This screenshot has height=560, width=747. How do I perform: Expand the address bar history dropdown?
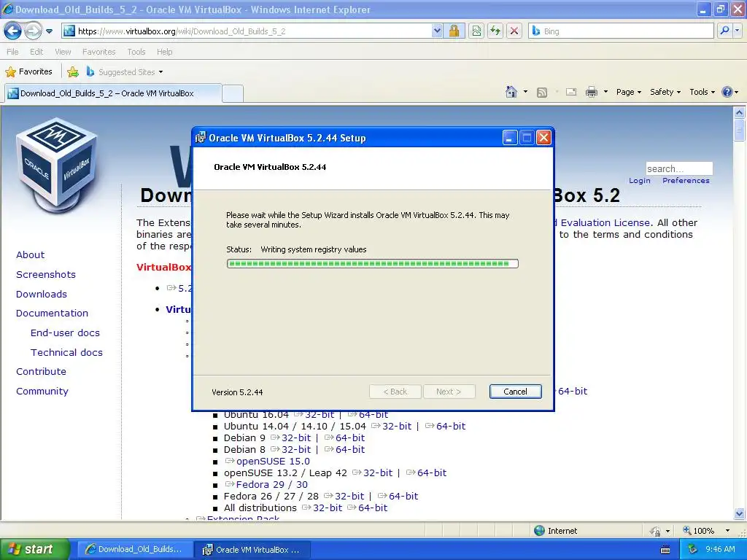point(437,31)
